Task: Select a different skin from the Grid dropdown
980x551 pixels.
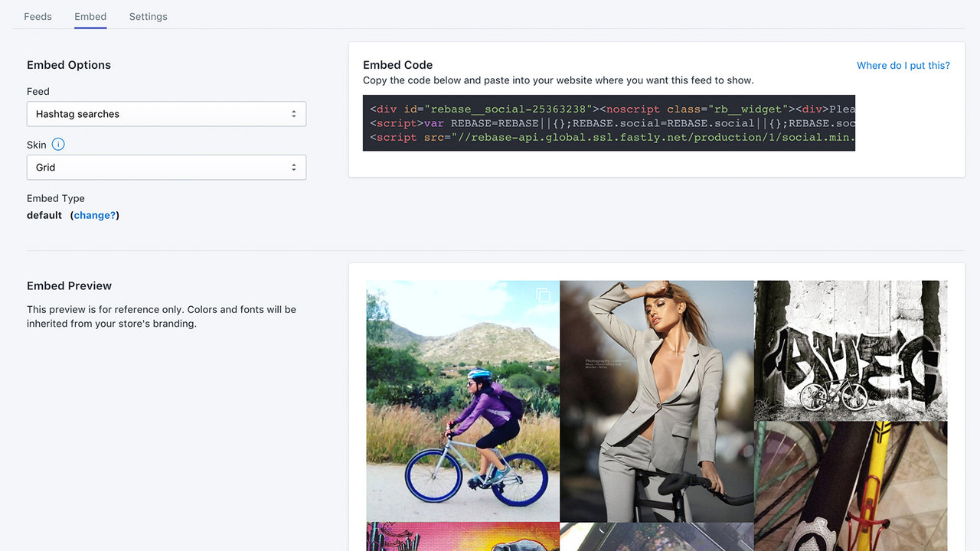Action: (x=166, y=167)
